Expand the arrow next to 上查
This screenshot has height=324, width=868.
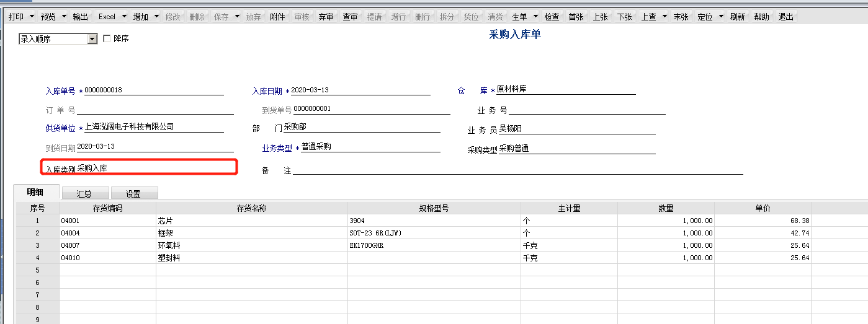pyautogui.click(x=664, y=17)
